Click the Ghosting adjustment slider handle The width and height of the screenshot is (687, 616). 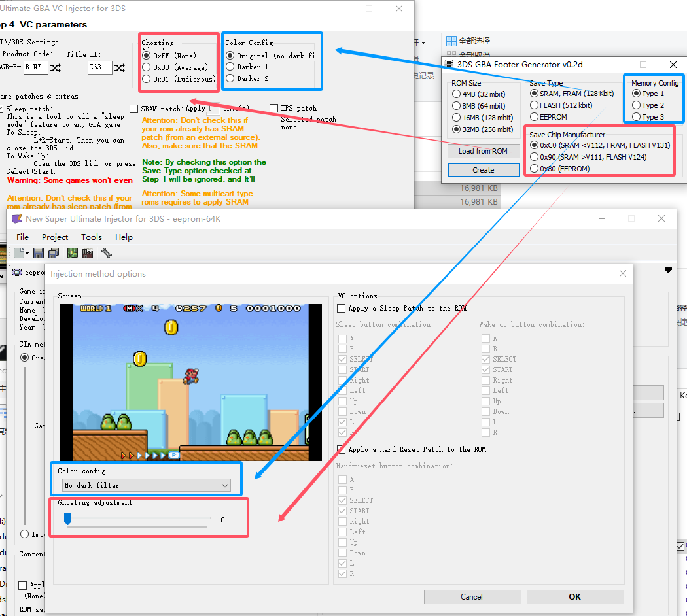pos(67,519)
